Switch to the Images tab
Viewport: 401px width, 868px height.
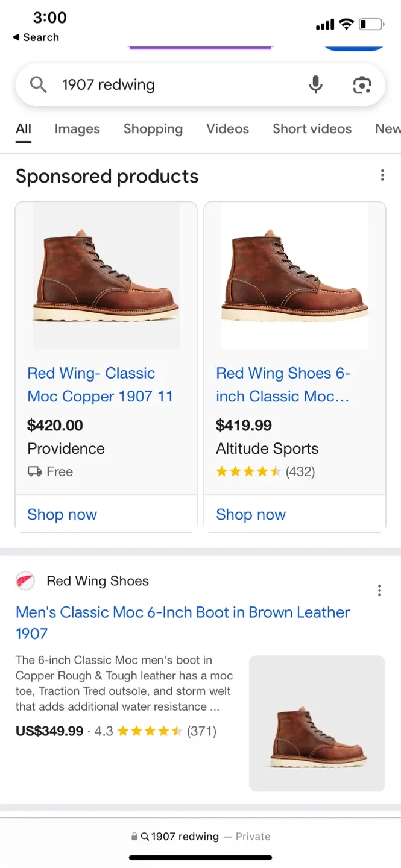tap(77, 129)
